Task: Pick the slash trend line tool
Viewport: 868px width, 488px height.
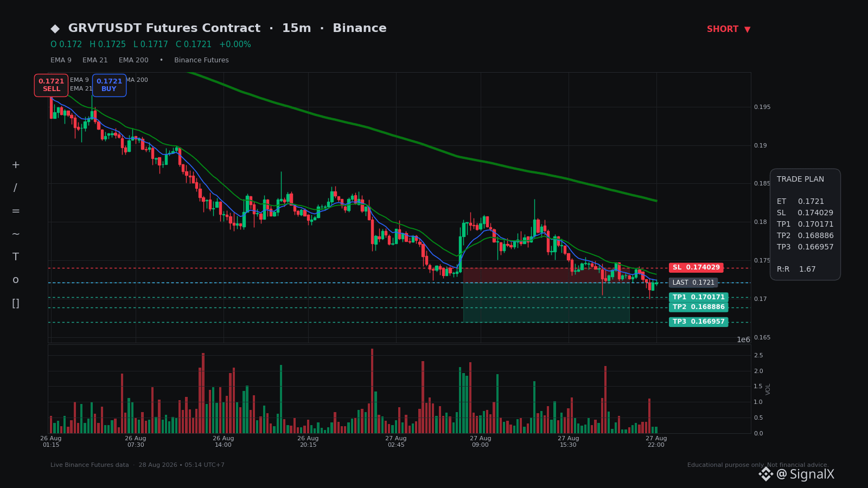Action: (x=16, y=188)
